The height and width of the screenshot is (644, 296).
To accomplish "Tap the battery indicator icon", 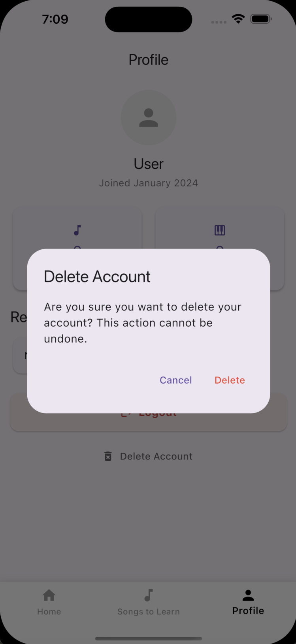I will pyautogui.click(x=261, y=19).
